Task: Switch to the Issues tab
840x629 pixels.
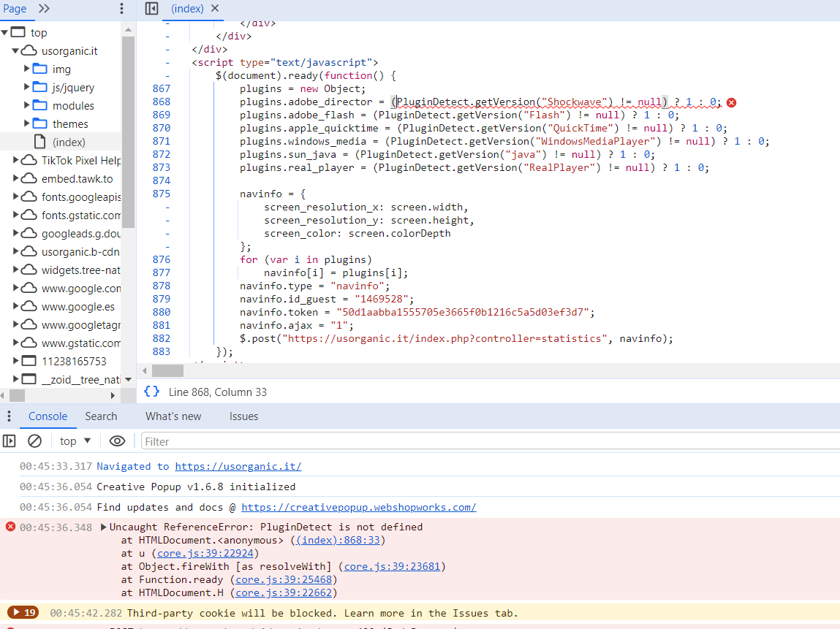Action: click(x=243, y=416)
